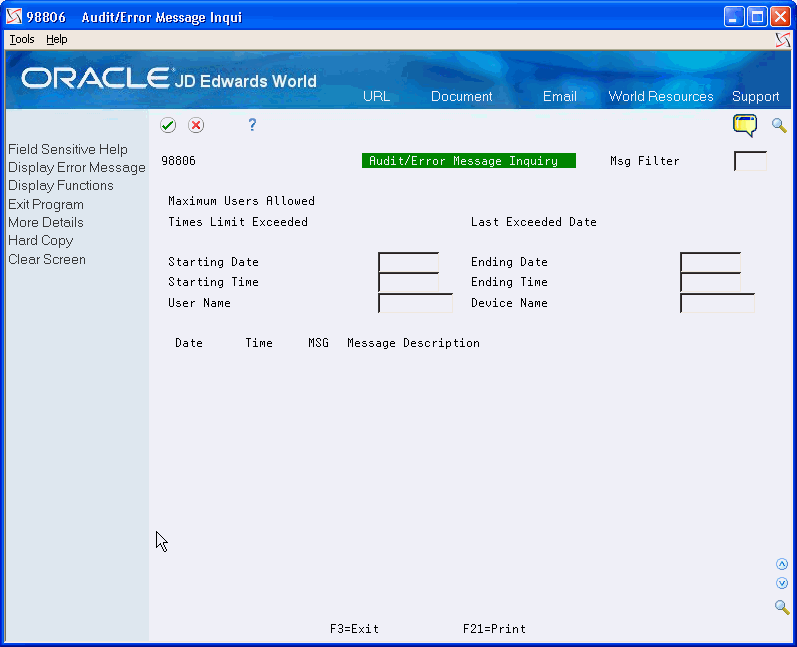Click the 98806 program number text
The image size is (797, 647).
coord(178,161)
